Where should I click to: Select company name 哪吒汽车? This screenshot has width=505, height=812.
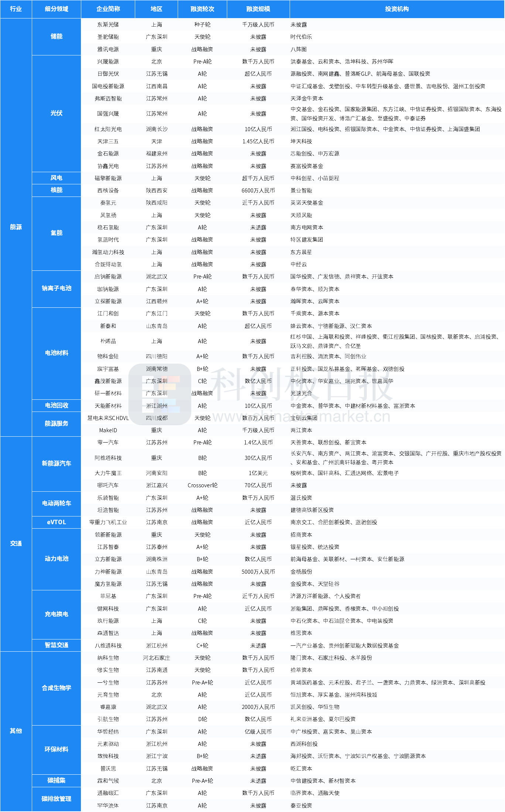[x=108, y=485]
